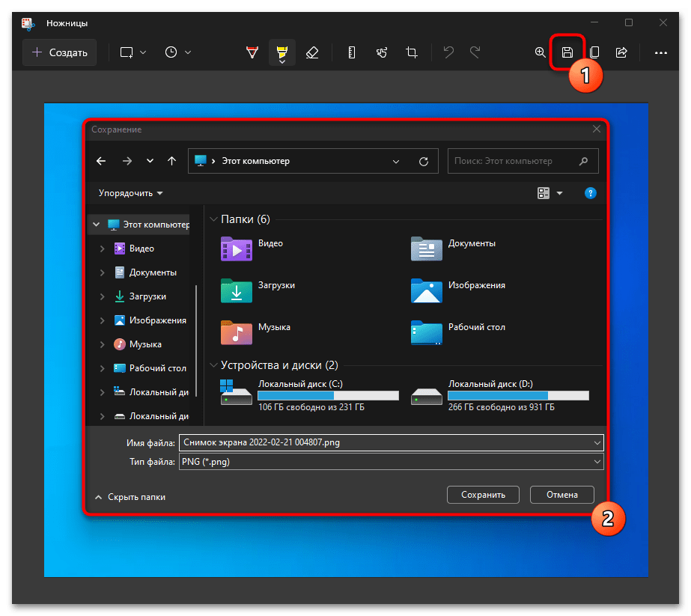Select the eraser tool

point(312,52)
